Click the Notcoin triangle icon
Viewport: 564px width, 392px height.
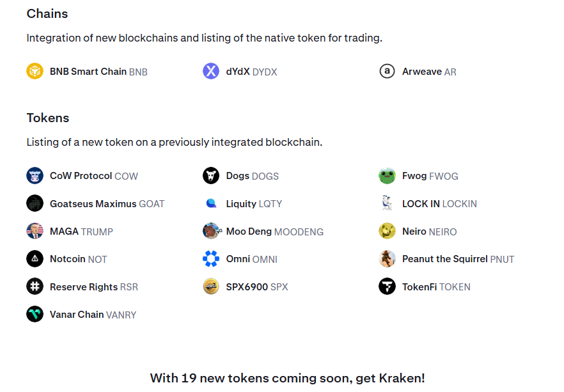(x=35, y=259)
